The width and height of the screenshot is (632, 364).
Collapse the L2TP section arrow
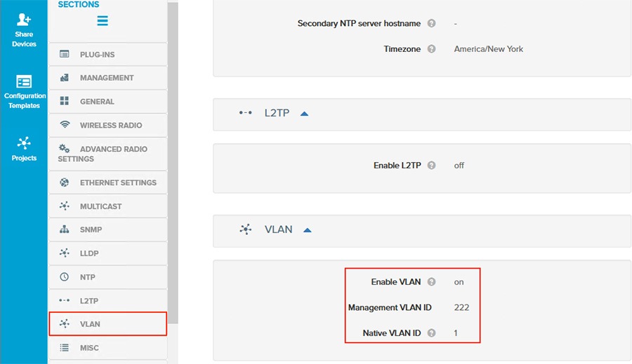coord(304,114)
